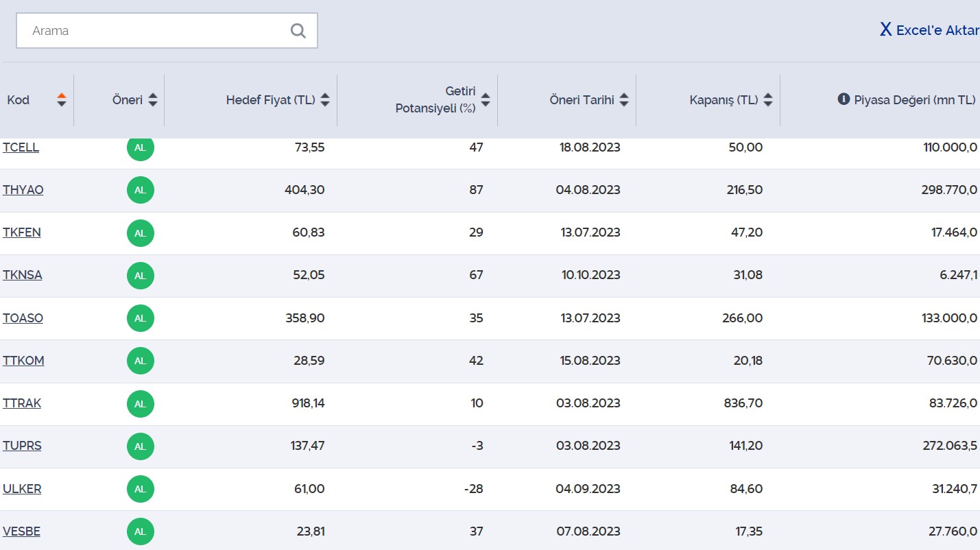Screen dimensions: 980x550
Task: Click the Excel'e Aktar export icon
Action: tap(885, 29)
